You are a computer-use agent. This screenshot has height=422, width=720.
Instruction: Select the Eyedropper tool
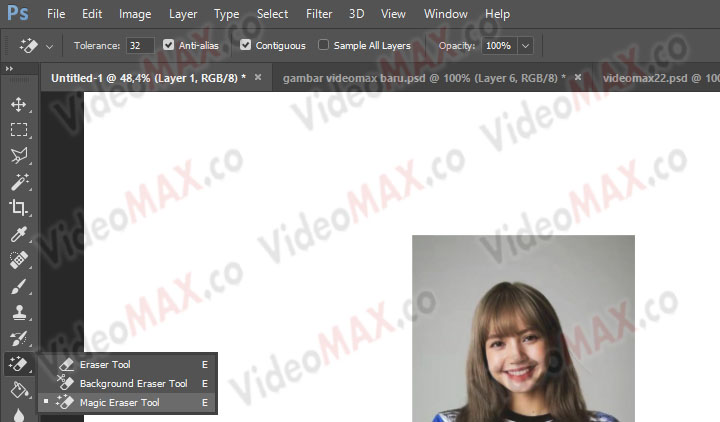(19, 234)
